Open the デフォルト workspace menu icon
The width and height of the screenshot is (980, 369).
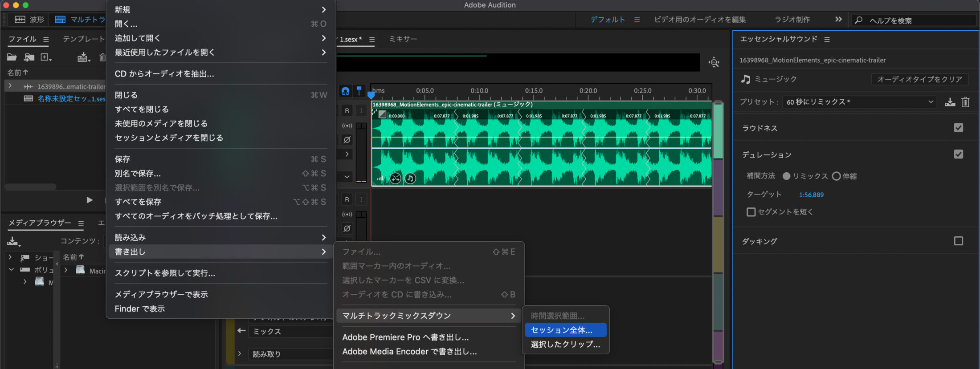pyautogui.click(x=637, y=20)
